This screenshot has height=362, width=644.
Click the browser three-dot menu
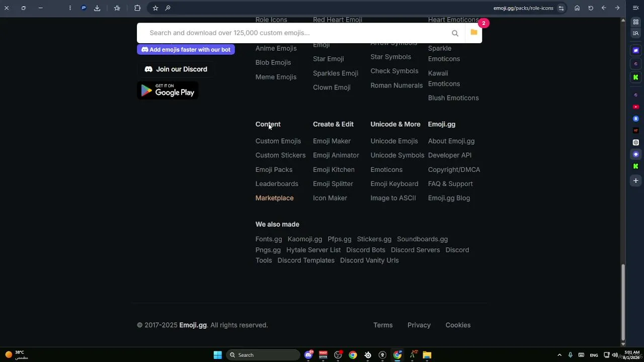(70, 8)
